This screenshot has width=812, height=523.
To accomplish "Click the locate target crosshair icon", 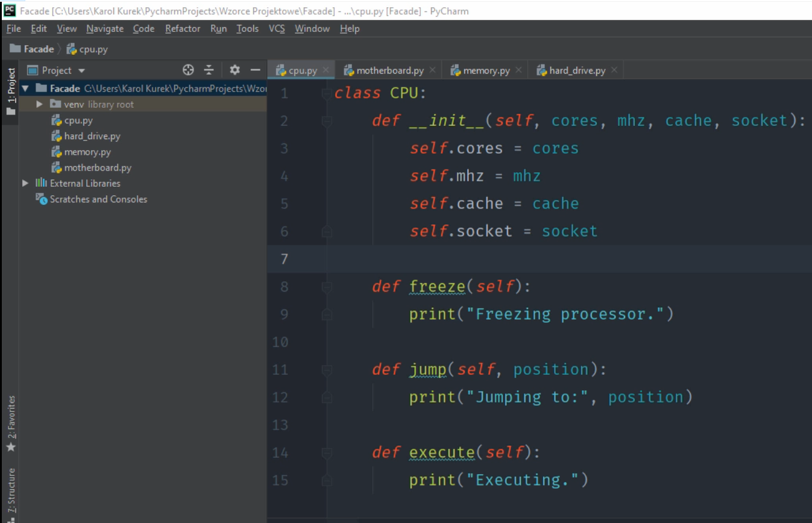I will point(188,70).
